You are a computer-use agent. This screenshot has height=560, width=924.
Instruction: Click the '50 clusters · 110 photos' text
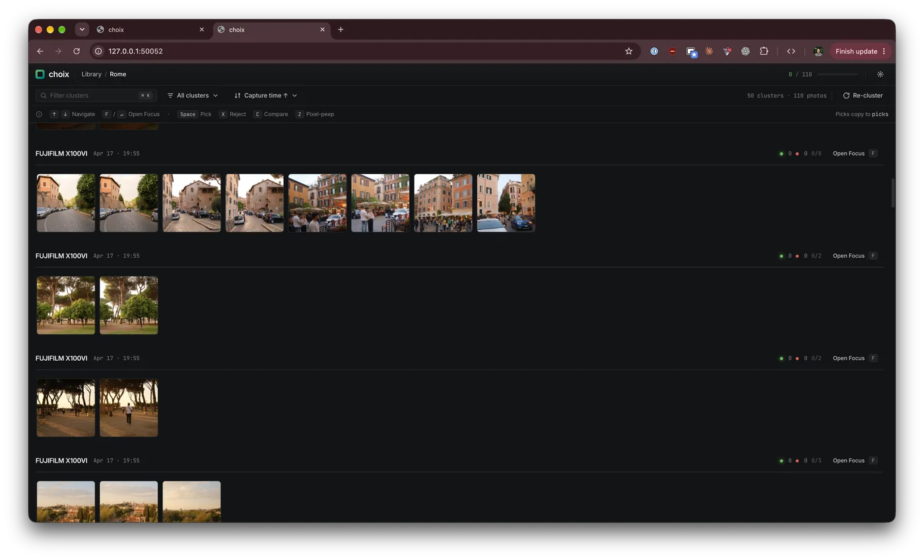[787, 96]
